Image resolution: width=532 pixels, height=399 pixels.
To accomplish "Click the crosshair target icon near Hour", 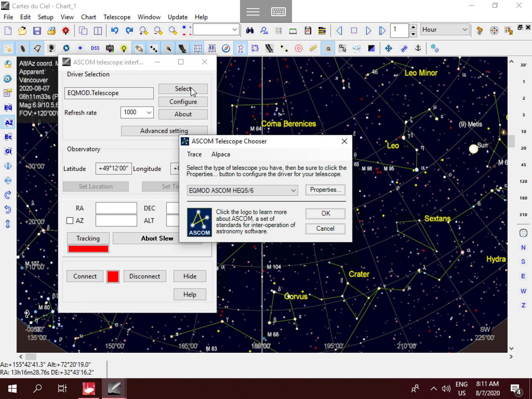I will point(494,31).
